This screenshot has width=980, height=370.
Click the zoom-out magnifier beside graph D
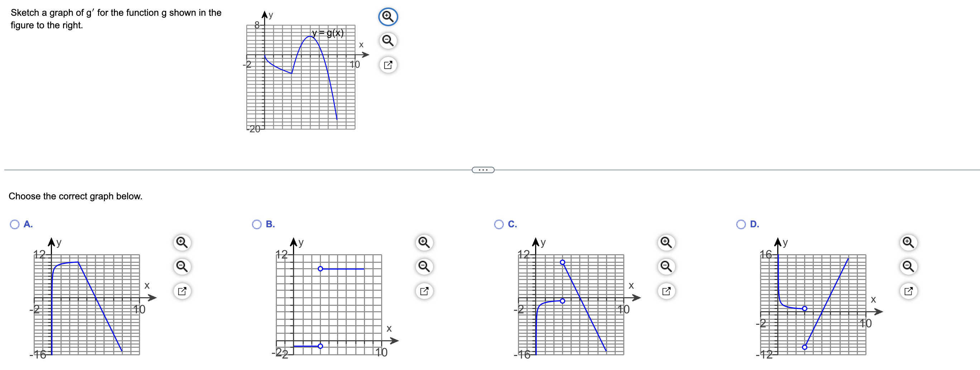[909, 267]
